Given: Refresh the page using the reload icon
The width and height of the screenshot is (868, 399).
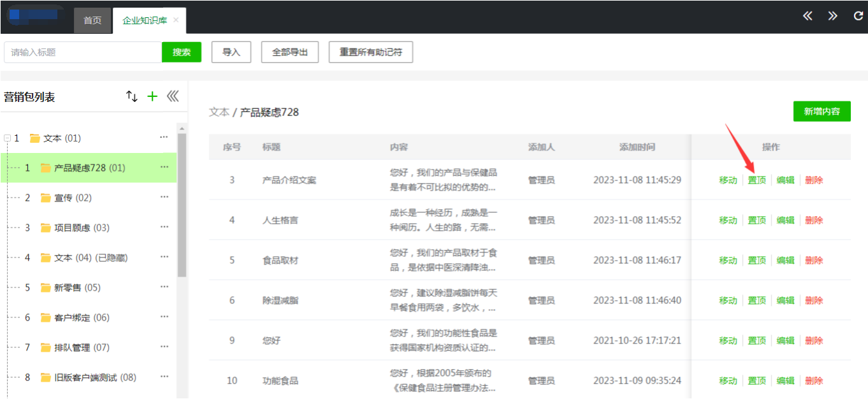Looking at the screenshot, I should (858, 16).
